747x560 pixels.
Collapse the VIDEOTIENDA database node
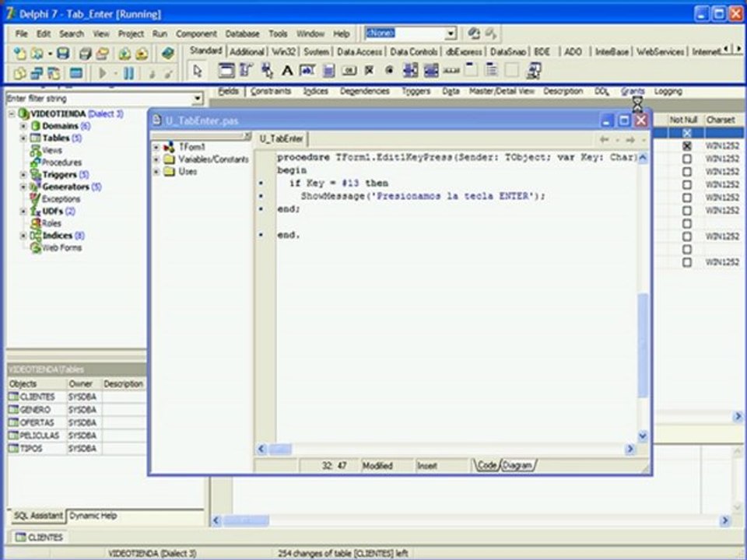pyautogui.click(x=12, y=114)
